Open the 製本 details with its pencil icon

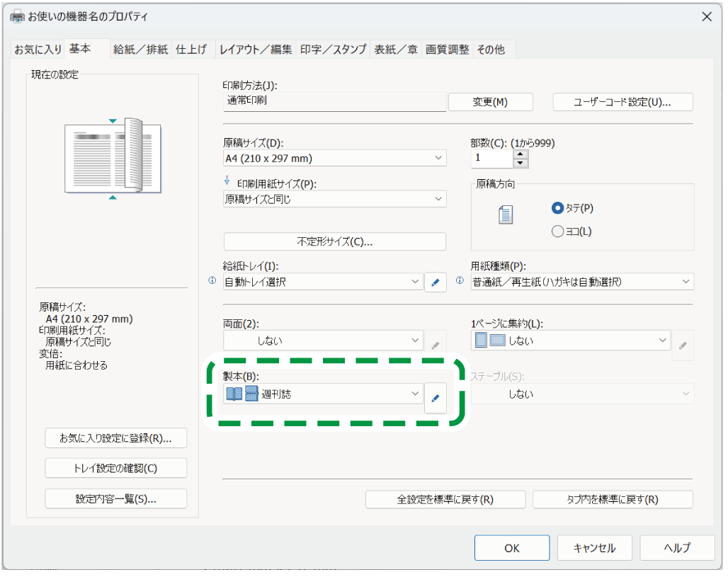436,398
